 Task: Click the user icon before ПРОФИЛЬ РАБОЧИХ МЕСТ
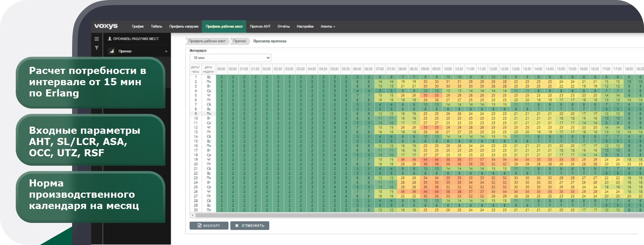[109, 39]
